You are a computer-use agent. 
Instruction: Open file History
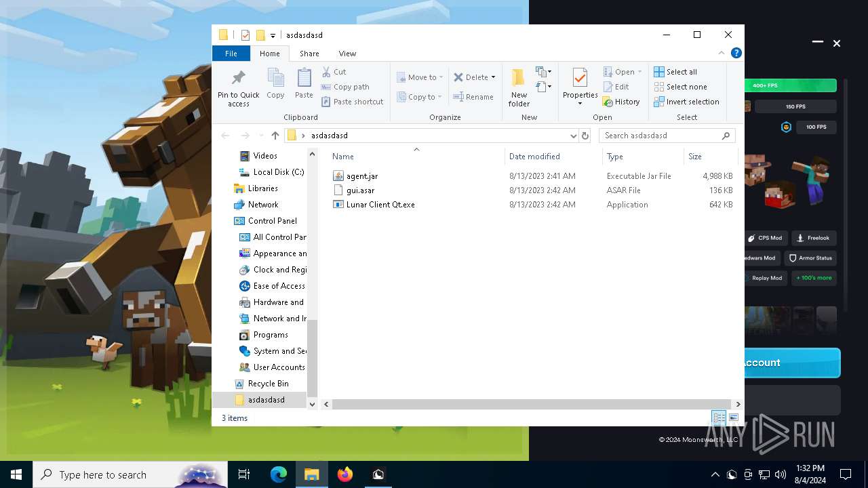tap(621, 102)
